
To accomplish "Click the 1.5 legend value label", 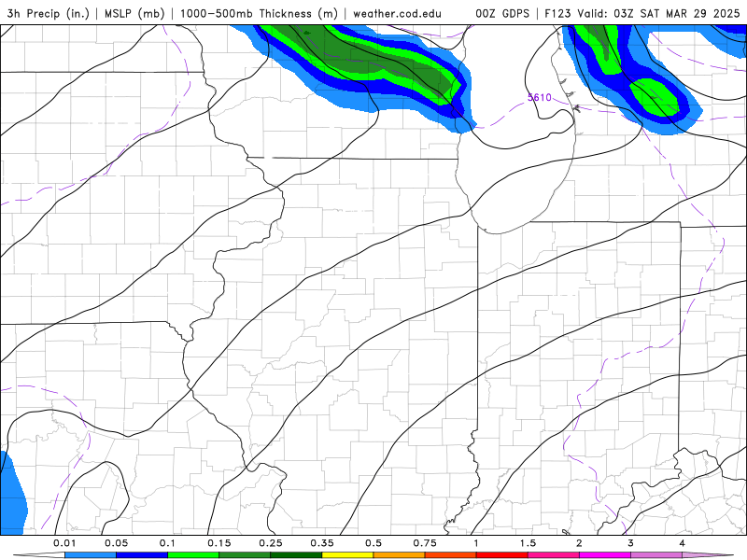I will [528, 543].
